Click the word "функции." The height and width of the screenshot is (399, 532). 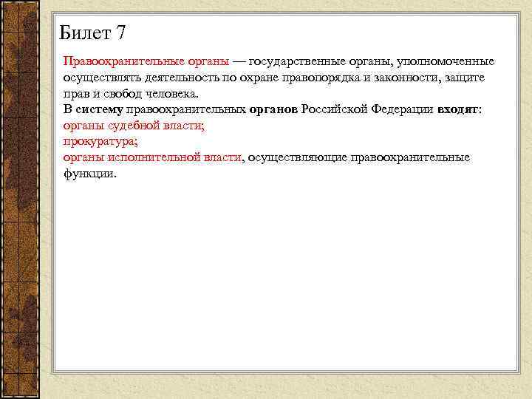[90, 174]
